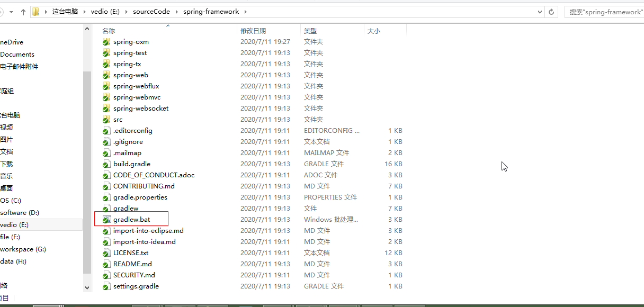The height and width of the screenshot is (307, 644).
Task: Click the spring-oxm folder icon
Action: (106, 42)
